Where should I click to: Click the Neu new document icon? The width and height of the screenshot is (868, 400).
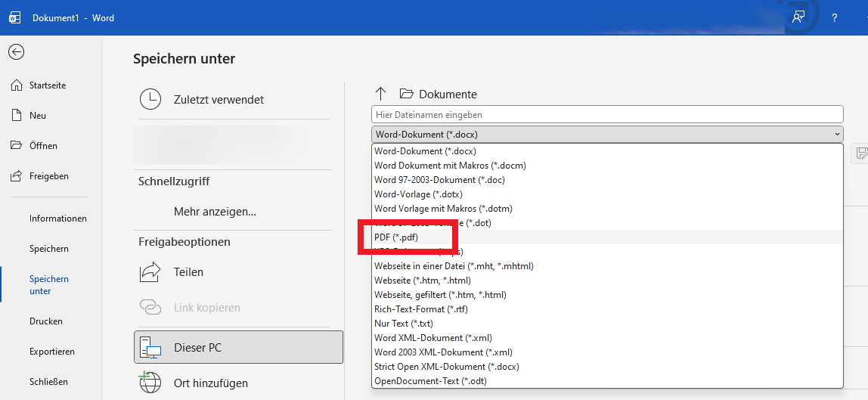pos(16,116)
